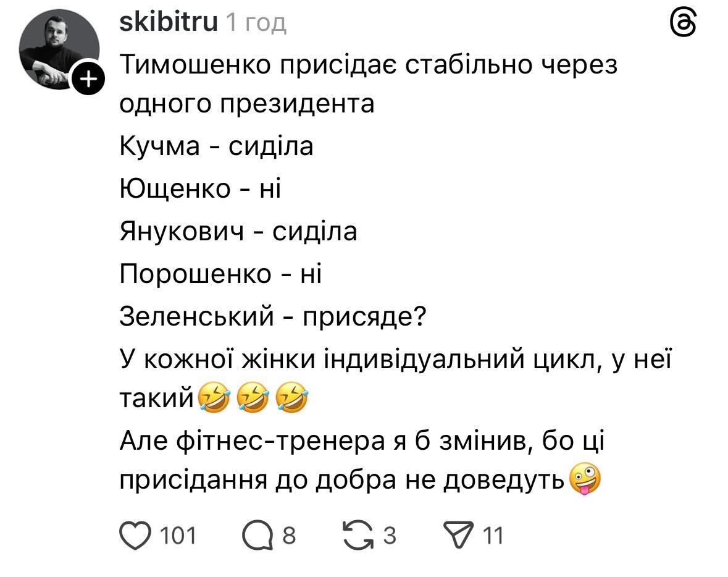Tap the reply count 8
Viewport: 728px width, 577px height.
pos(289,536)
